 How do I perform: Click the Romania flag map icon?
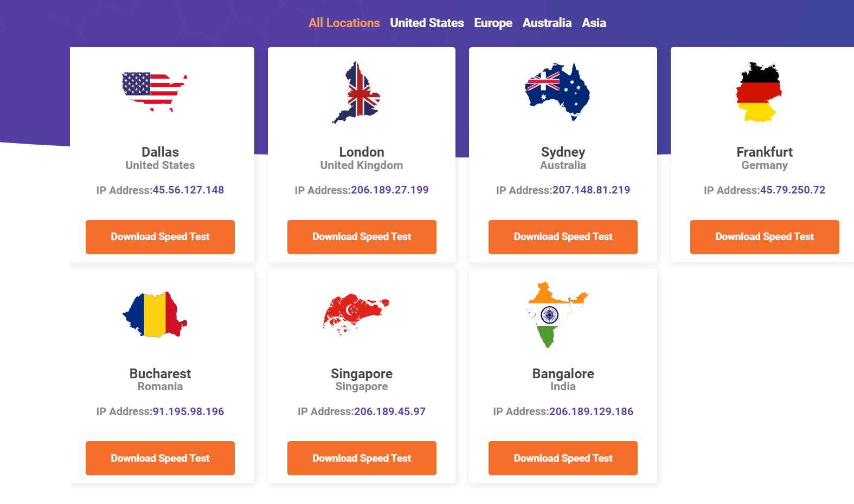tap(155, 314)
